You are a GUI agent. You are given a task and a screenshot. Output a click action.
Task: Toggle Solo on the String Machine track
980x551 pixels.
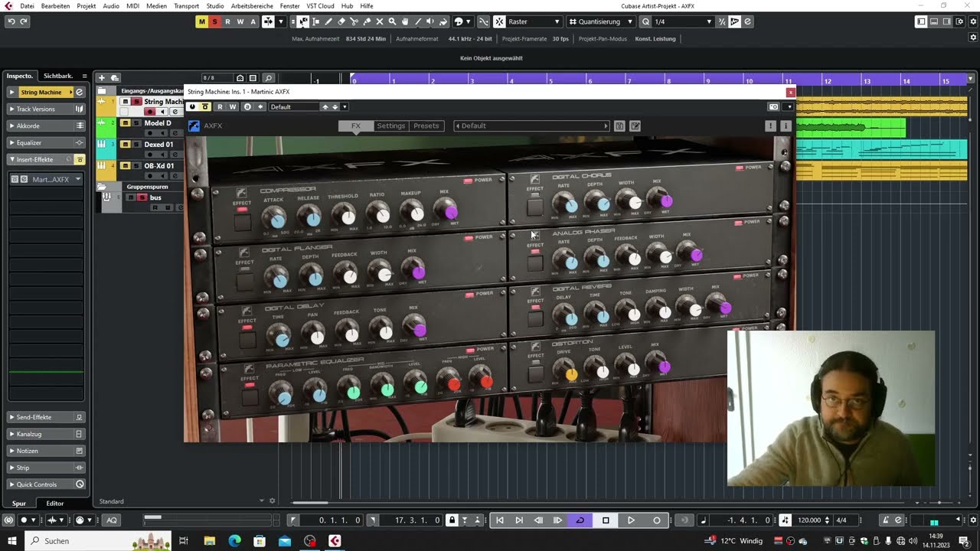pos(137,102)
